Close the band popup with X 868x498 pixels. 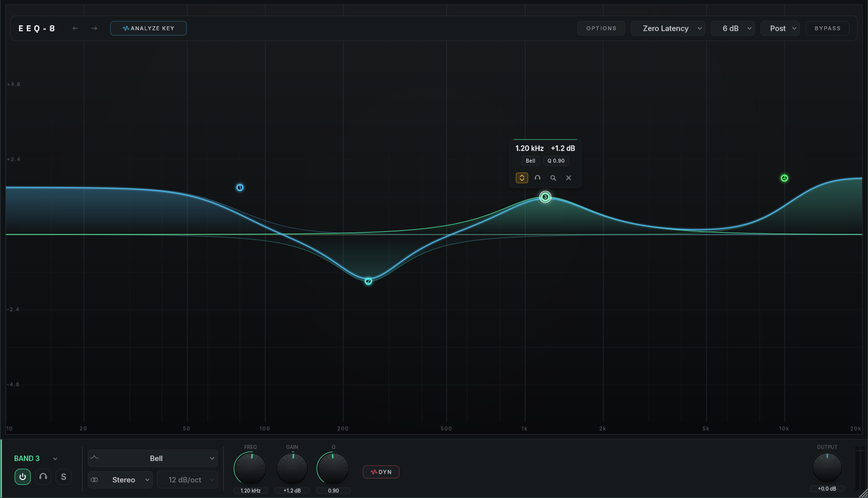pos(569,178)
